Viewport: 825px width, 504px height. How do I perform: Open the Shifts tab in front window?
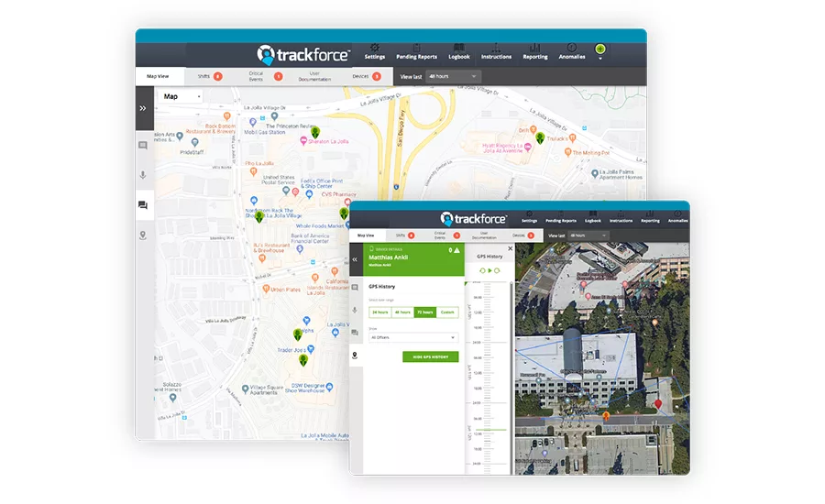405,236
